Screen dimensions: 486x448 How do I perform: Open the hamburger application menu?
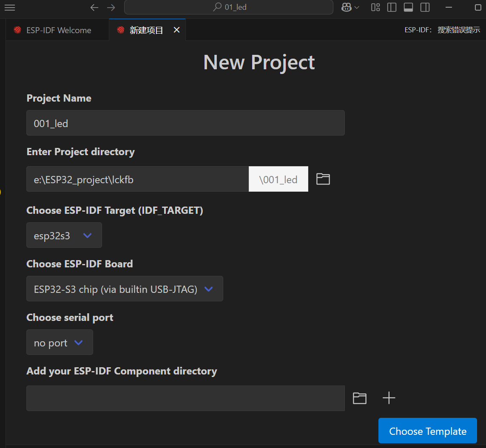10,7
